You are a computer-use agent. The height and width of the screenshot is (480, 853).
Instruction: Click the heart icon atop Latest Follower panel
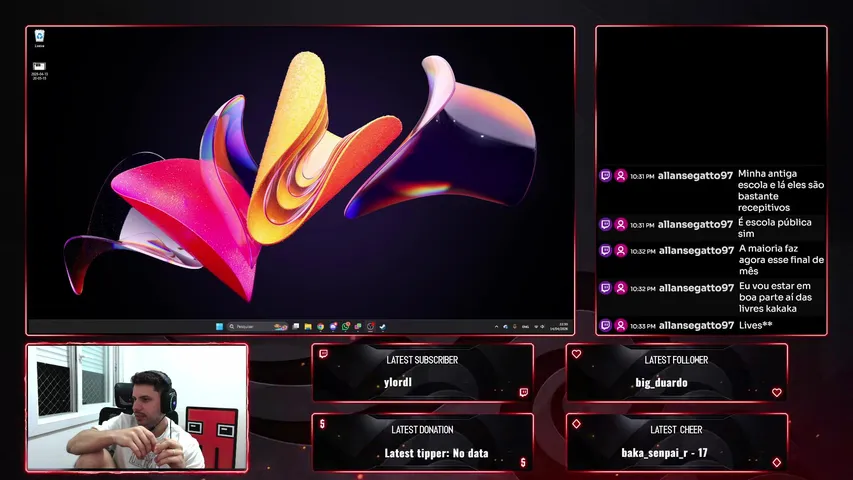(576, 354)
